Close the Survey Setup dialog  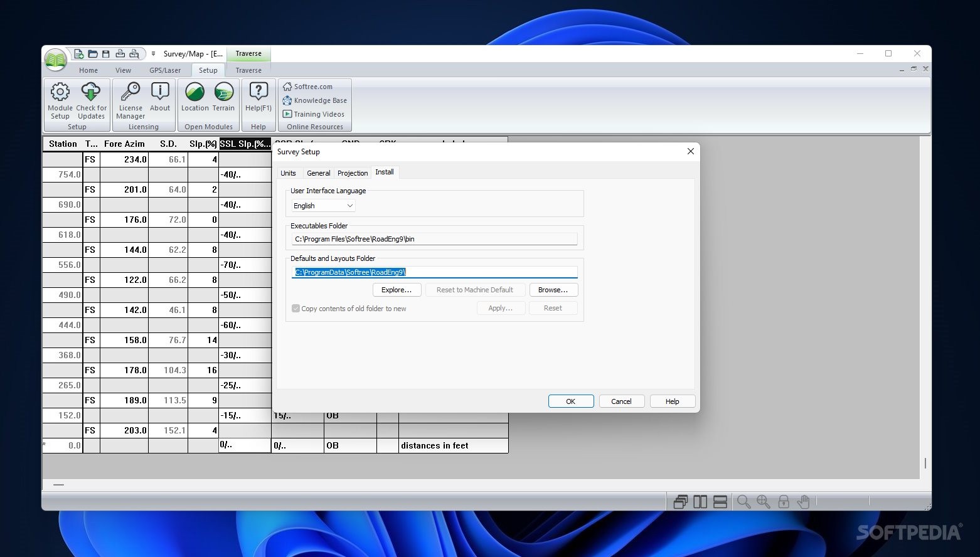coord(690,151)
